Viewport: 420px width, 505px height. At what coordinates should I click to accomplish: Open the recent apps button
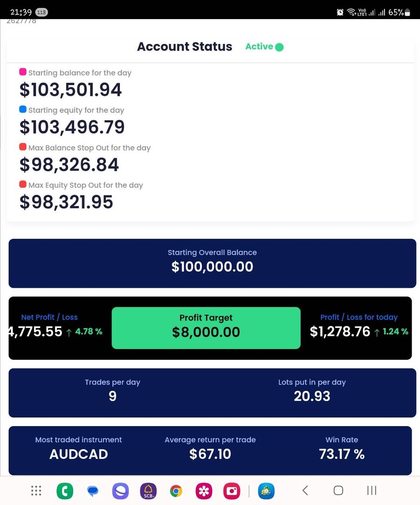pos(372,491)
